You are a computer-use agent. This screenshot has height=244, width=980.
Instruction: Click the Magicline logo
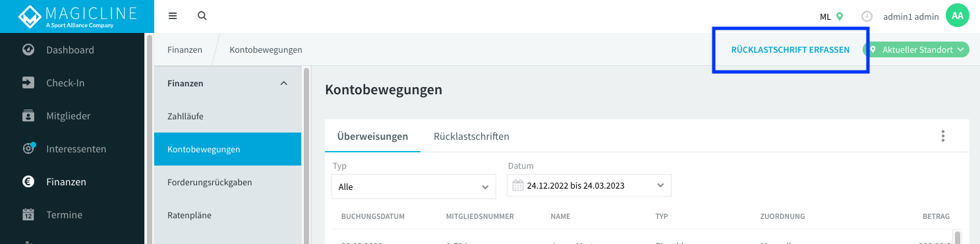point(76,16)
